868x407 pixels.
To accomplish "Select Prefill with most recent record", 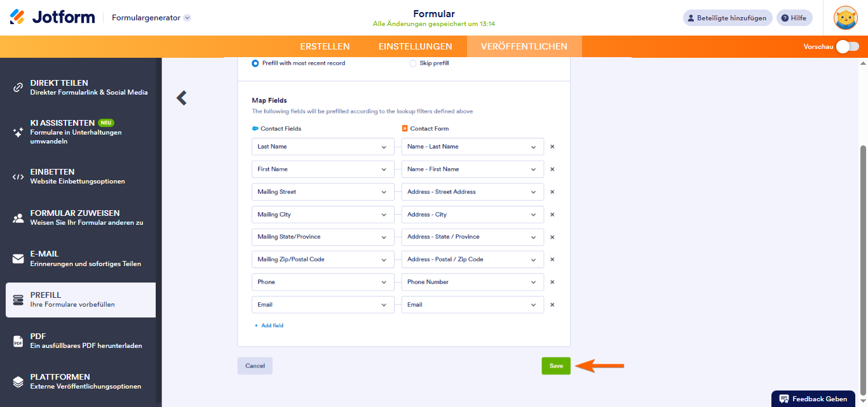I will (255, 63).
